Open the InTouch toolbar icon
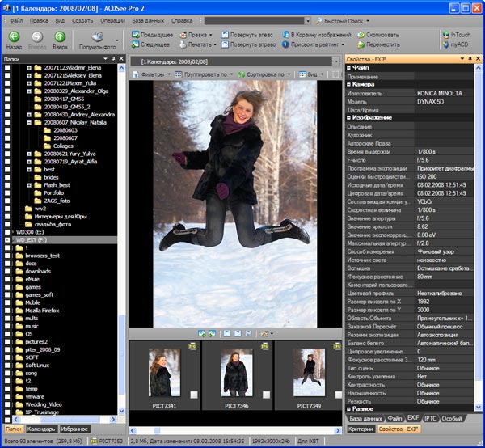The width and height of the screenshot is (485, 448). click(x=457, y=35)
